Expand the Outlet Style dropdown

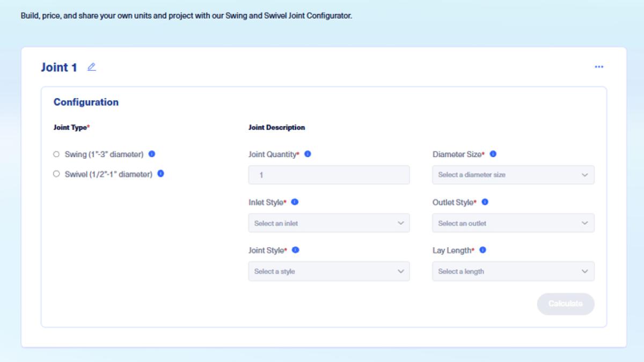tap(513, 223)
